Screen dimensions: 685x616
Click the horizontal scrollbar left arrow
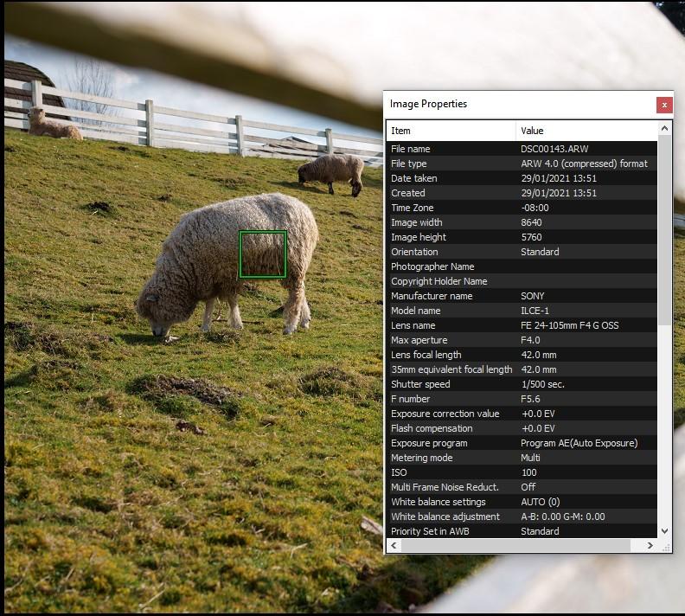click(394, 545)
